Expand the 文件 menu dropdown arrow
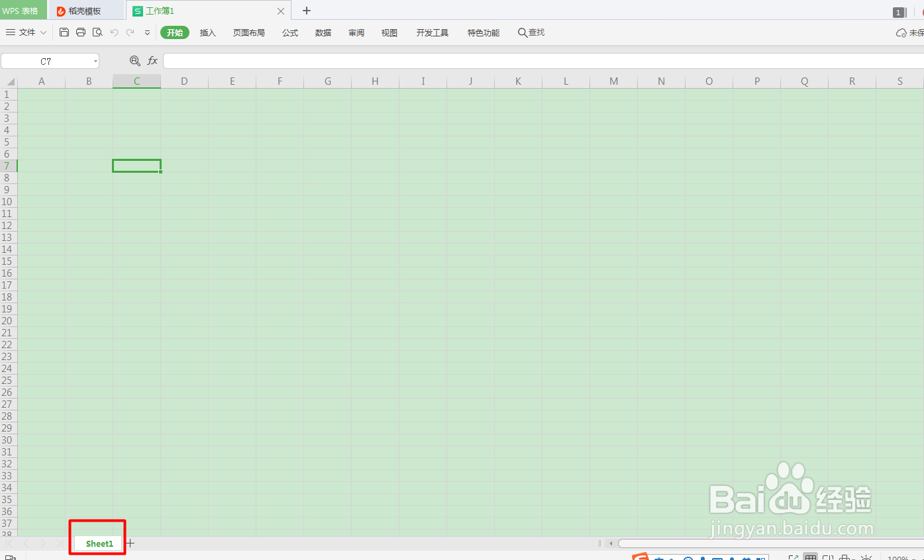 pos(44,32)
